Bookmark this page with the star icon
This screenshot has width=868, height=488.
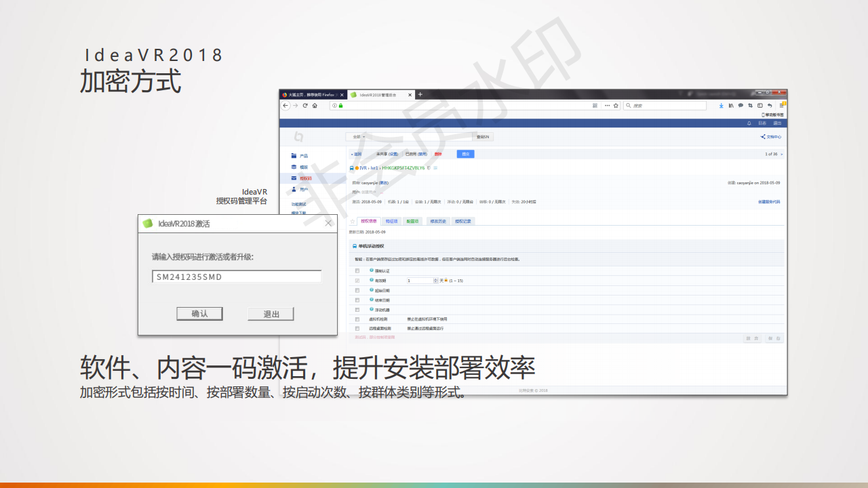(x=616, y=106)
